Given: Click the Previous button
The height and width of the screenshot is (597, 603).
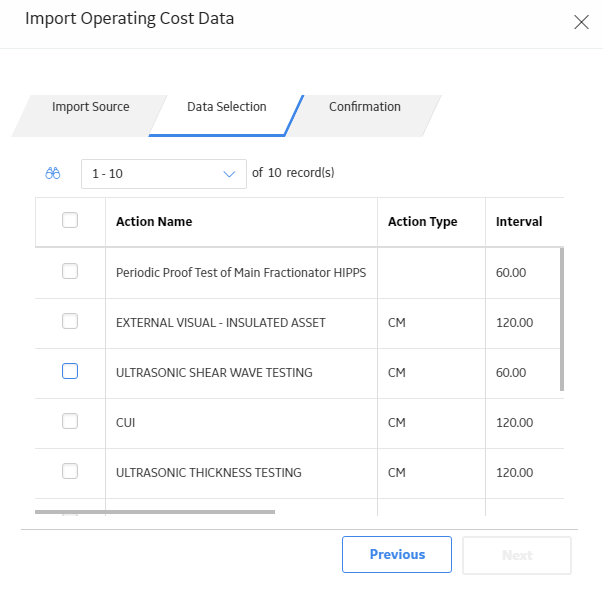Looking at the screenshot, I should pos(397,554).
